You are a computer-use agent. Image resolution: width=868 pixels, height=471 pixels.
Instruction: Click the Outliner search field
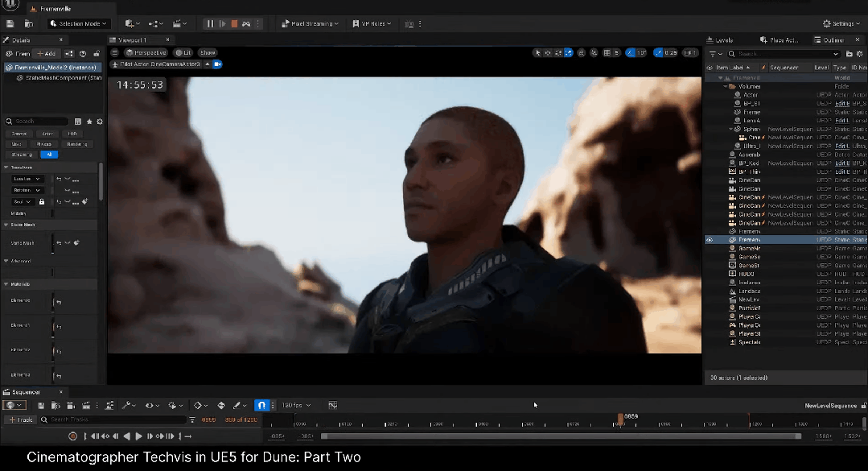[783, 54]
